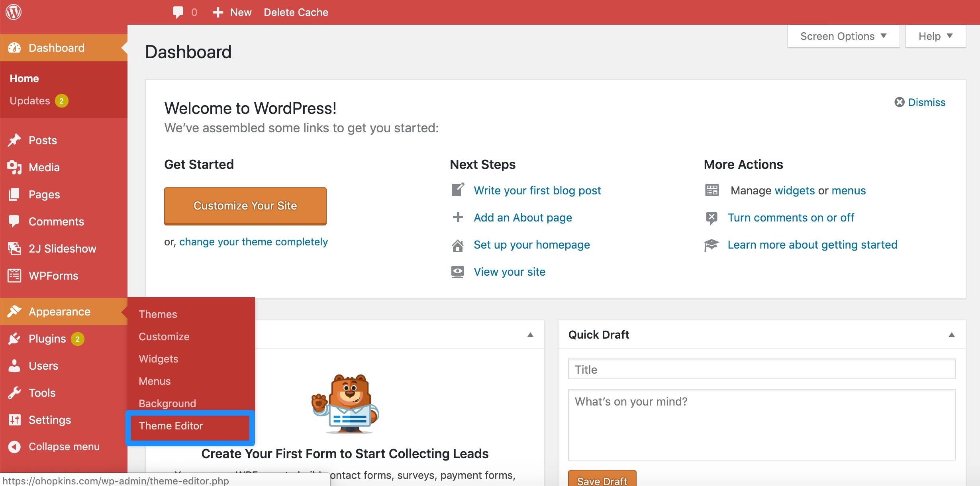Click the plus icon beside Add an About page

[458, 217]
